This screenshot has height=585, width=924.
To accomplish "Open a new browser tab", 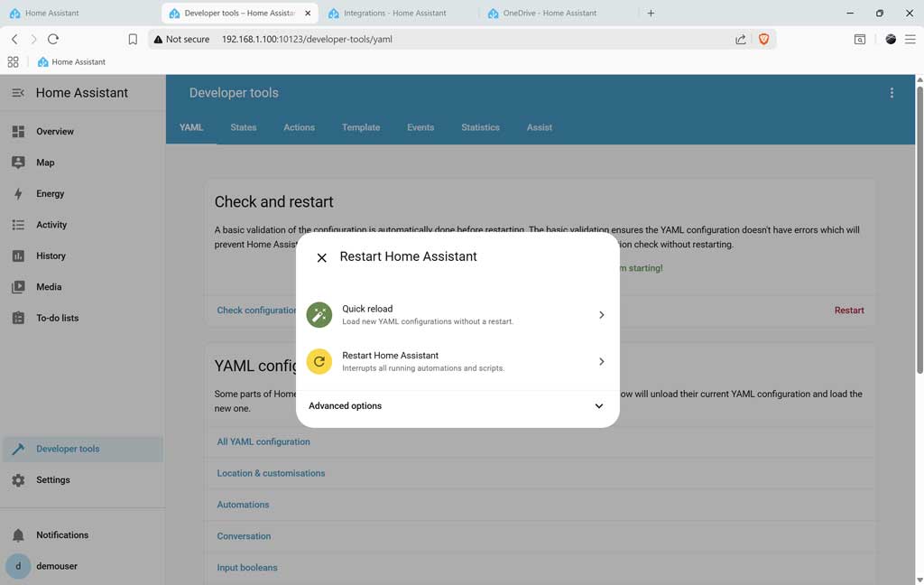I will (651, 13).
